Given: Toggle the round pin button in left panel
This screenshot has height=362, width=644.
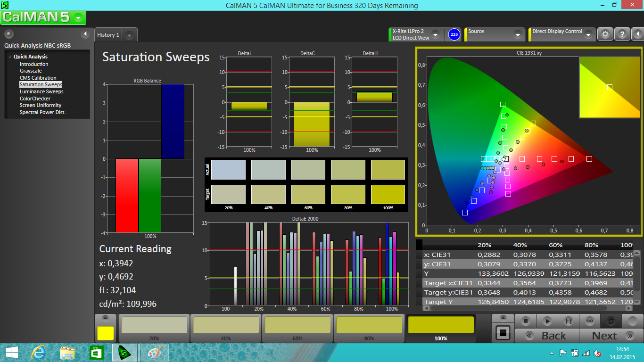Looking at the screenshot, I should click(x=9, y=34).
